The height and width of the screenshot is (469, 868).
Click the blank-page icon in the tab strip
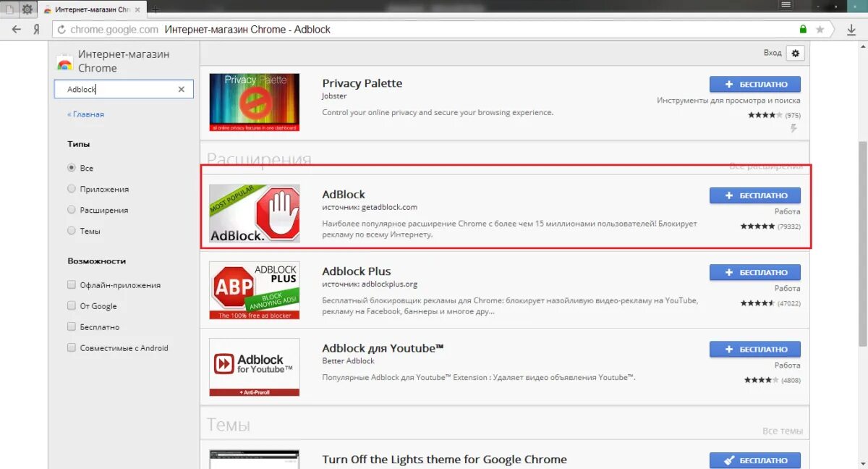(9, 9)
